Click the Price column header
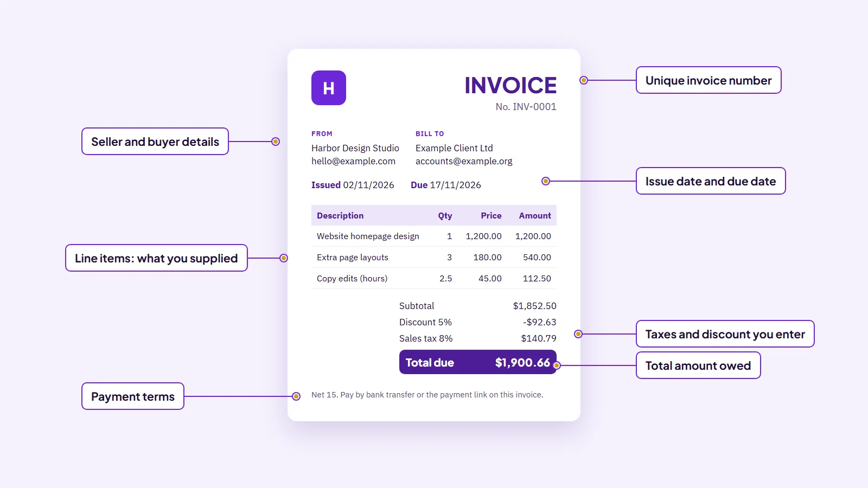Screen dimensions: 868x488 (x=491, y=215)
